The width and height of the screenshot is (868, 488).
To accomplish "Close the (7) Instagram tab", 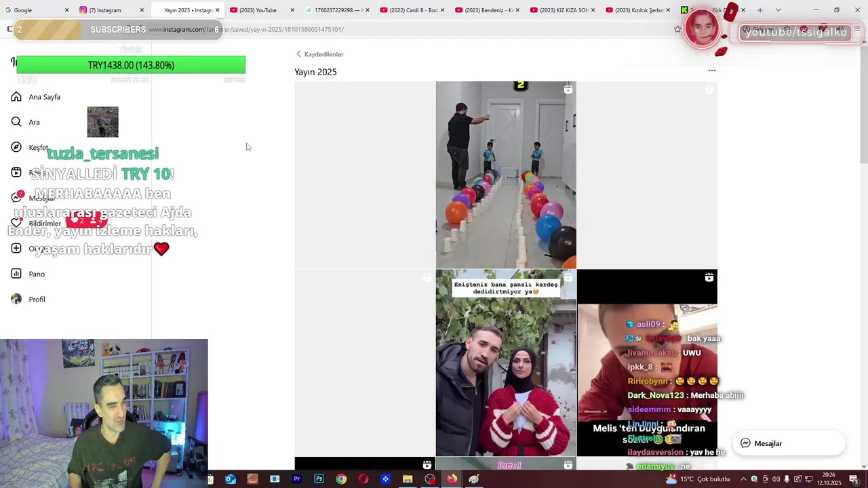I will 142,10.
